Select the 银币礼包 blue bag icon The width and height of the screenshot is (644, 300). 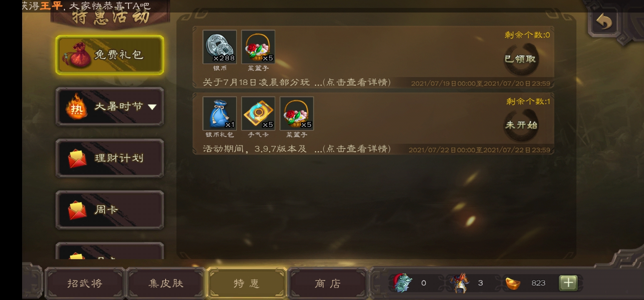tap(220, 113)
